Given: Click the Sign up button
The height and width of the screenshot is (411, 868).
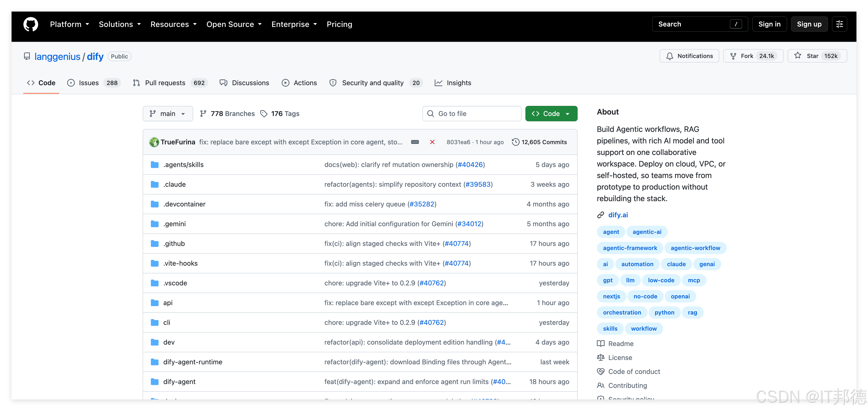Looking at the screenshot, I should pyautogui.click(x=809, y=24).
